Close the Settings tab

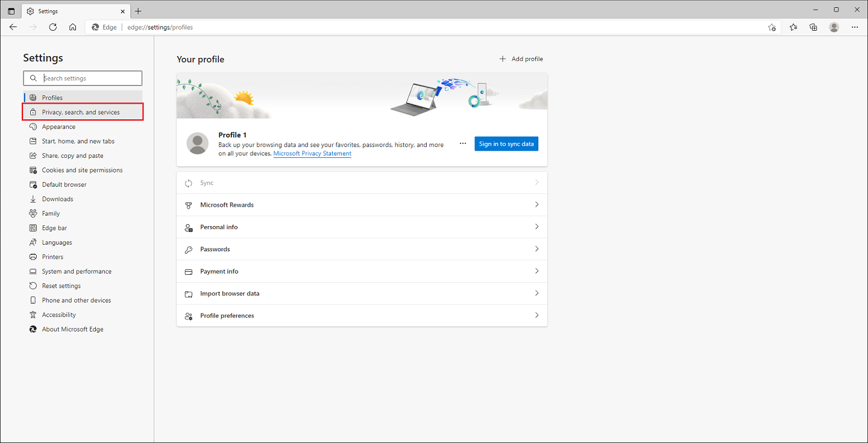pos(123,11)
